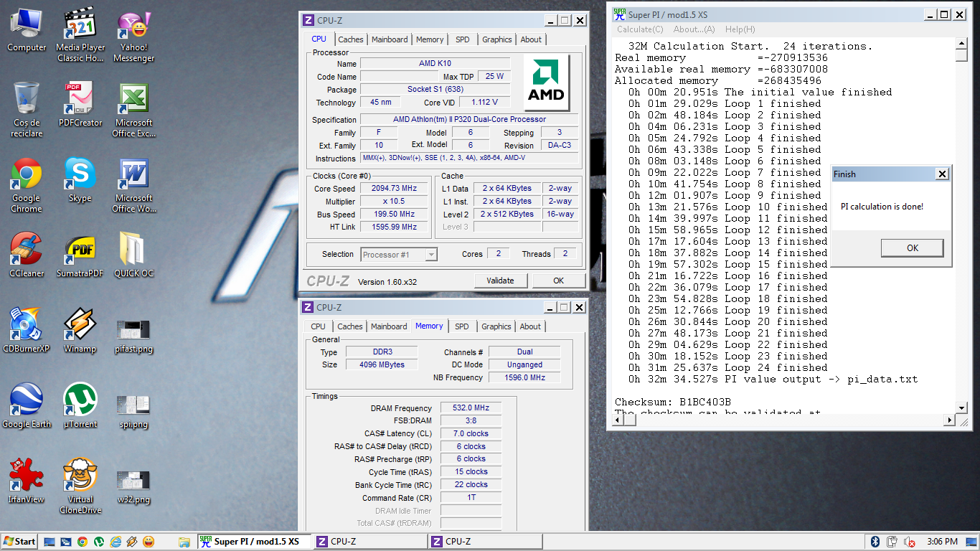The image size is (980, 551).
Task: Select the CAS# Latency value 7.0 clocks
Action: 471,433
